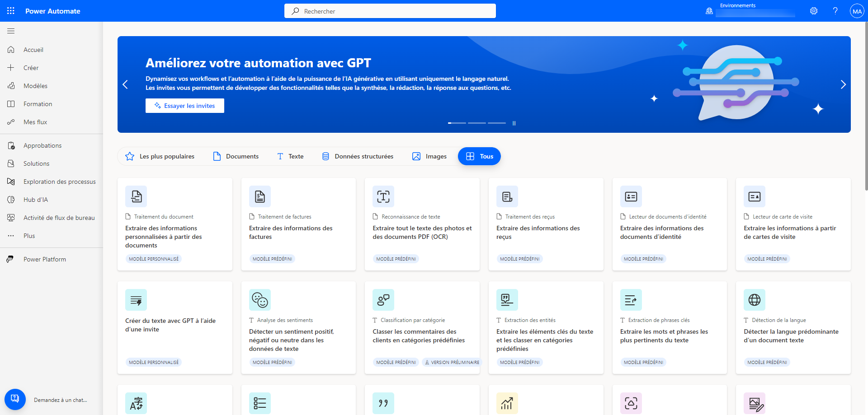The width and height of the screenshot is (868, 415).
Task: Click "Extraire des informations des reçus" text
Action: 538,233
